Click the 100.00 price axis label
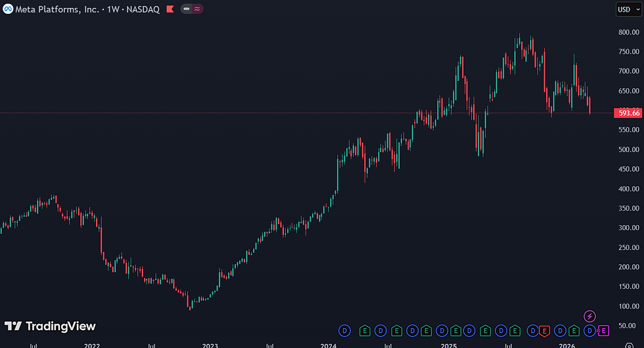 coord(629,306)
